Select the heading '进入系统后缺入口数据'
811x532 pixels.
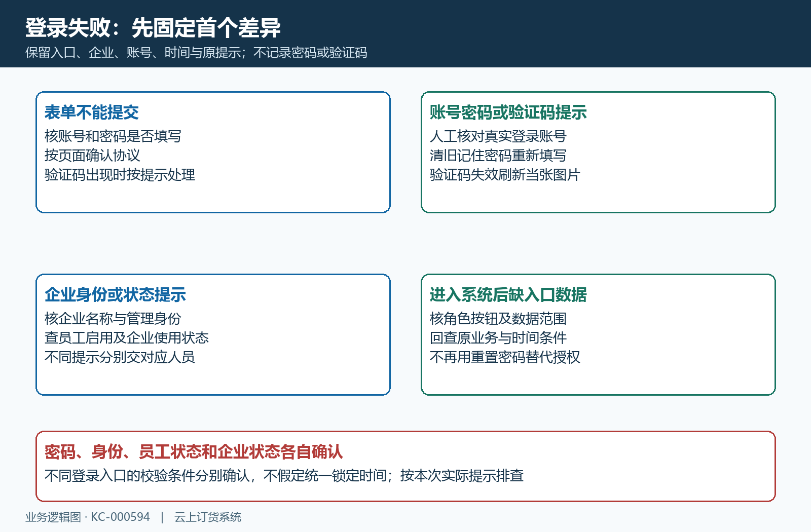click(x=508, y=295)
